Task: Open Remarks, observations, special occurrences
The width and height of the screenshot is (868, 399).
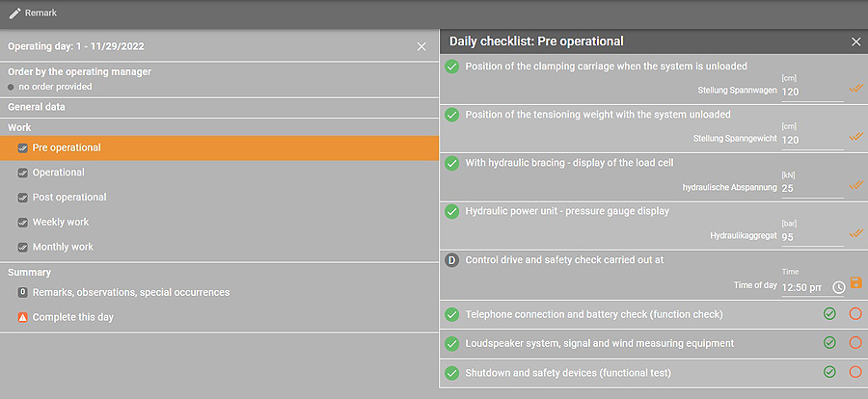Action: pyautogui.click(x=131, y=292)
